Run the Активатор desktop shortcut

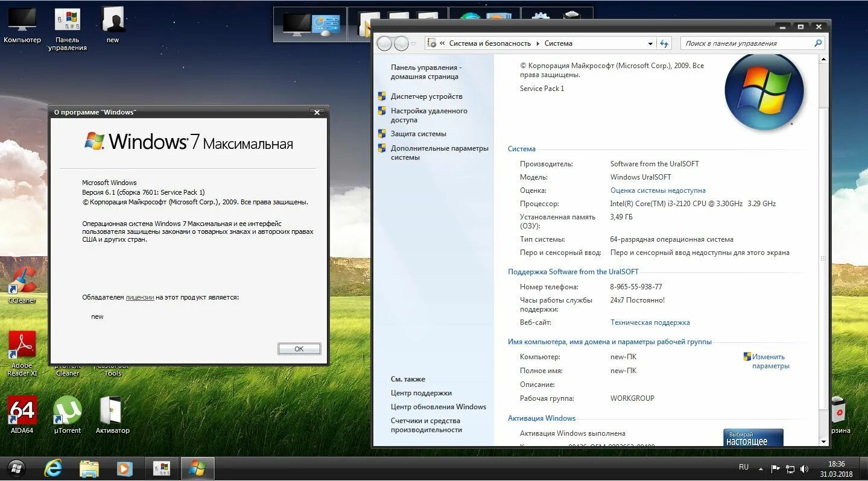click(x=112, y=410)
